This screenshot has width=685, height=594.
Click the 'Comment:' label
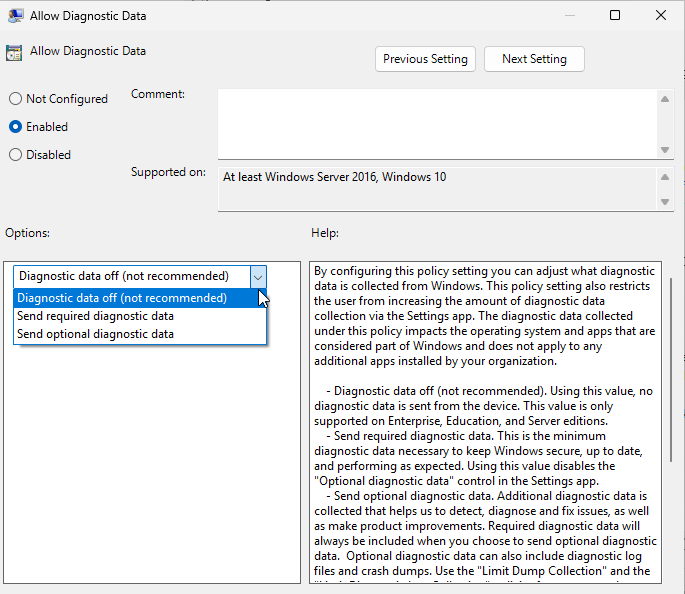click(158, 94)
